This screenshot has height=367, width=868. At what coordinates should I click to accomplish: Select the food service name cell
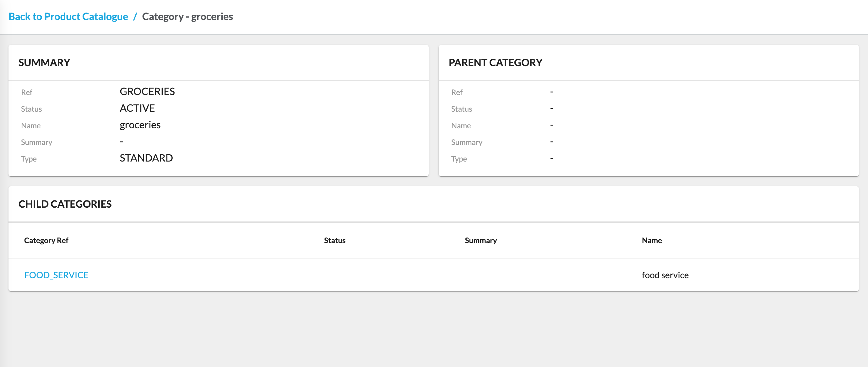coord(665,275)
